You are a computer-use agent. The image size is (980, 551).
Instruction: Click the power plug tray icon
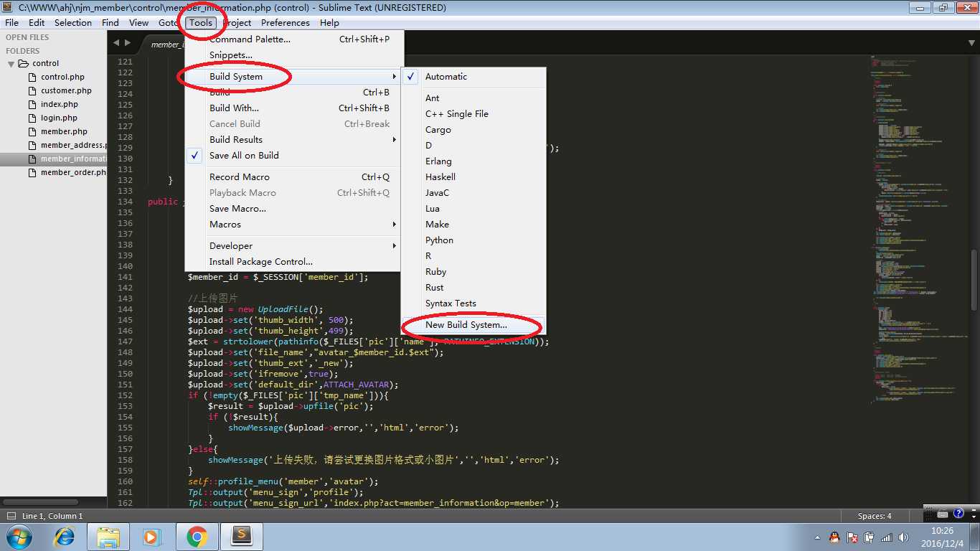tap(870, 537)
